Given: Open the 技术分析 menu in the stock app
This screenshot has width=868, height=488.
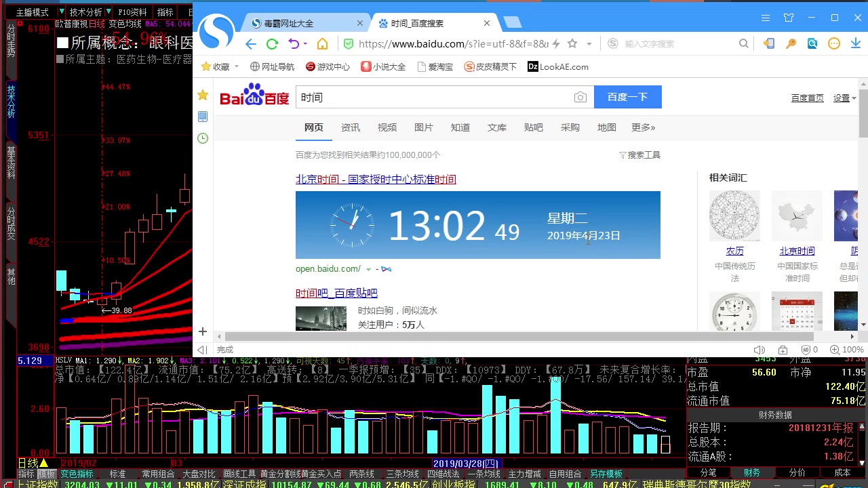Looking at the screenshot, I should pos(86,12).
